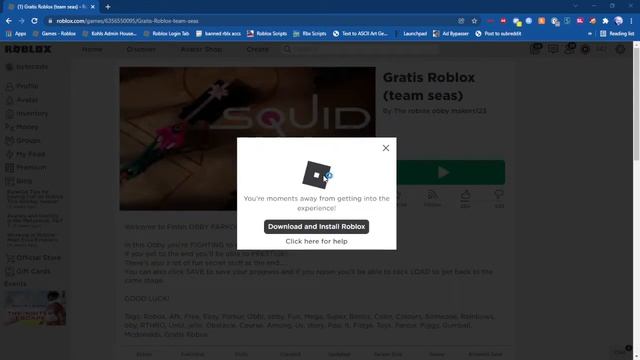
Task: Open Kohls Admin House bookmark
Action: tap(109, 33)
